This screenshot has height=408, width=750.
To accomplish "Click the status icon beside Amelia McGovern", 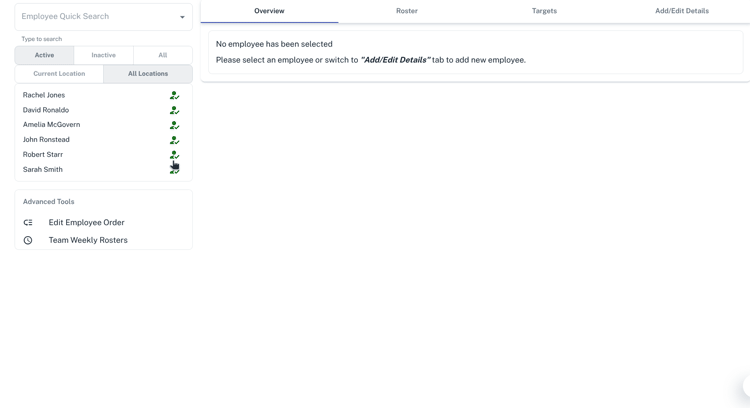I will pyautogui.click(x=174, y=125).
